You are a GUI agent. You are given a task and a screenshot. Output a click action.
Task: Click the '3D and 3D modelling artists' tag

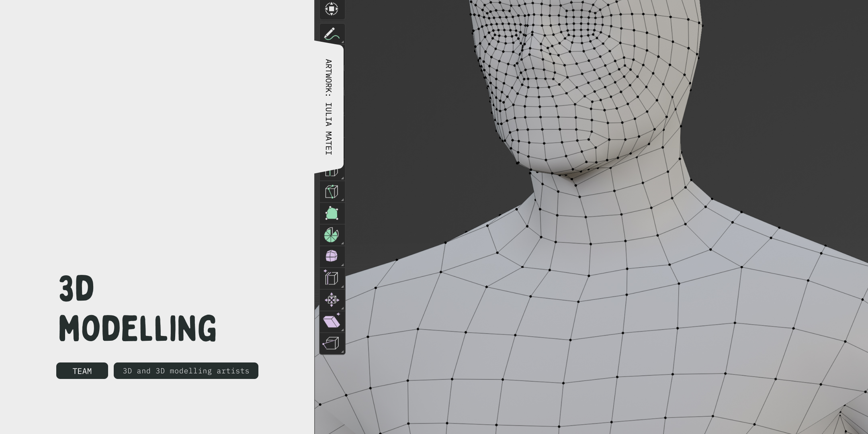[186, 371]
